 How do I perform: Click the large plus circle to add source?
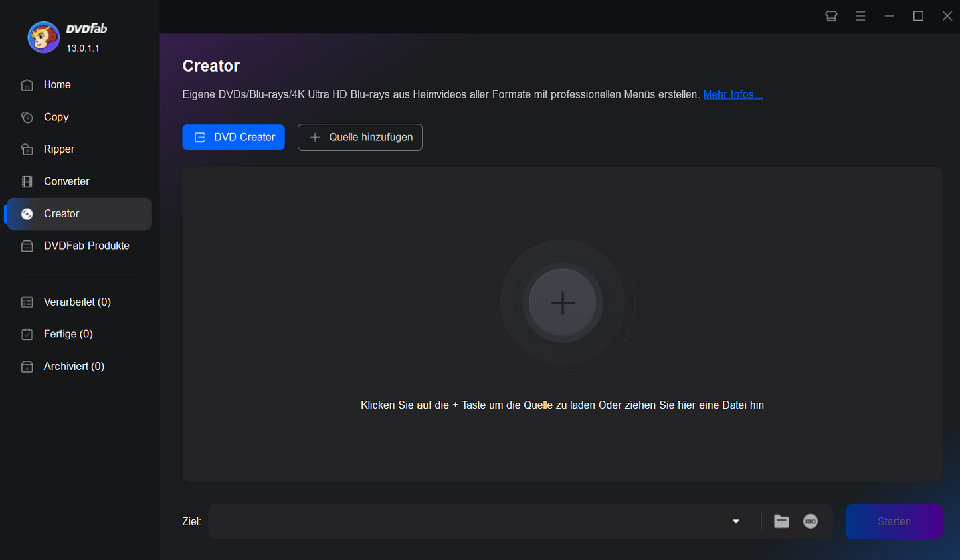(563, 303)
